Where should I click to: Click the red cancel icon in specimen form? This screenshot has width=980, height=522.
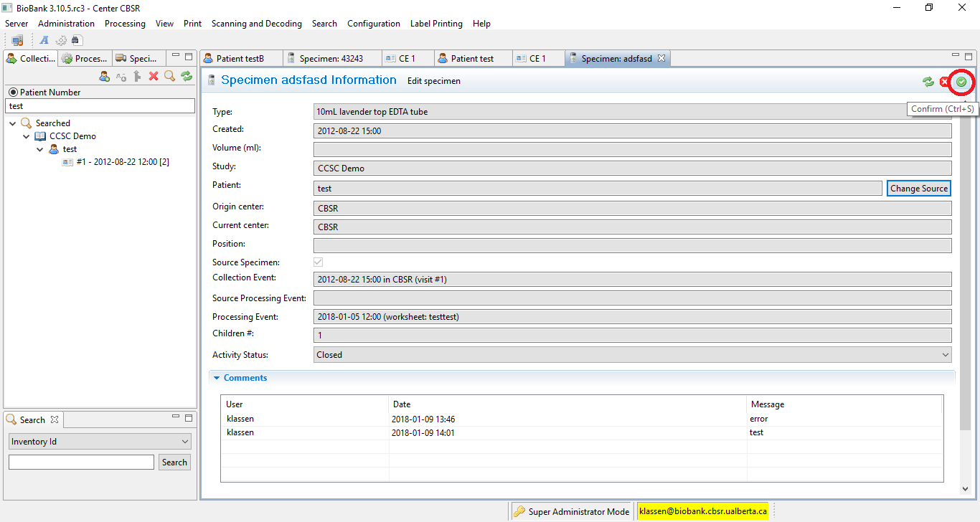(x=945, y=82)
